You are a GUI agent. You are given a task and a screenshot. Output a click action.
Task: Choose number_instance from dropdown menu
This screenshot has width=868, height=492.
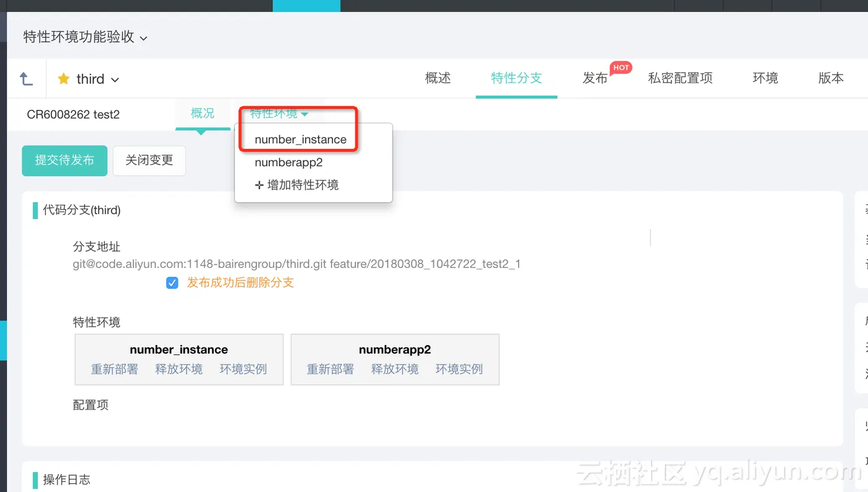point(301,140)
